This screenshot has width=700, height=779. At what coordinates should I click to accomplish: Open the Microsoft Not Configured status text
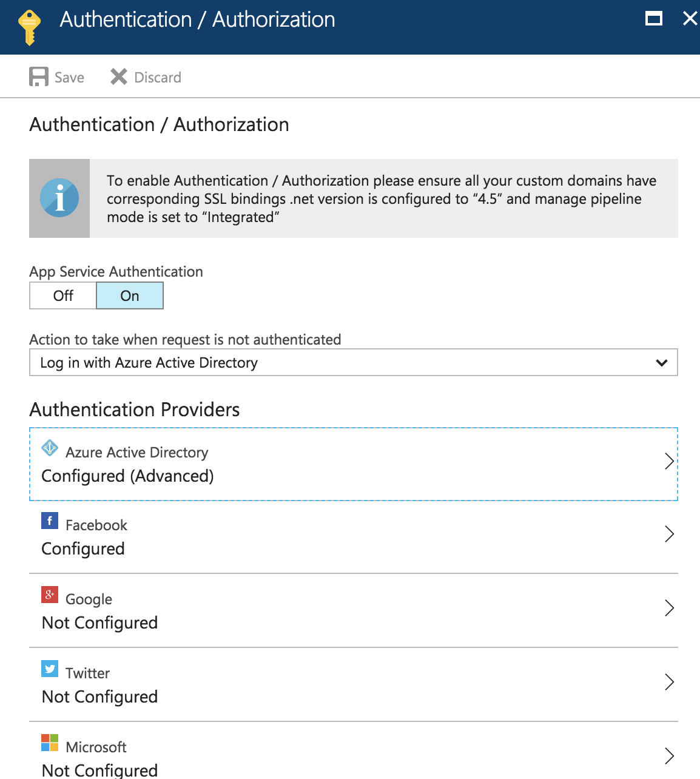100,770
